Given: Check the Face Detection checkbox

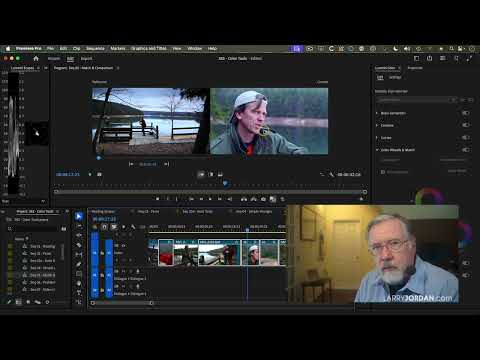Looking at the screenshot, I should coord(383,172).
